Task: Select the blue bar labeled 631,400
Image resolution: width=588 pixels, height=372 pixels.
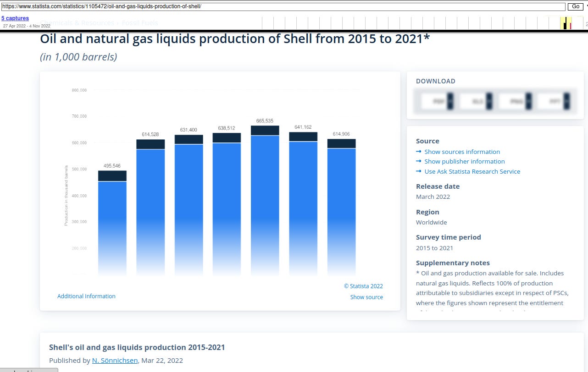Action: [189, 210]
